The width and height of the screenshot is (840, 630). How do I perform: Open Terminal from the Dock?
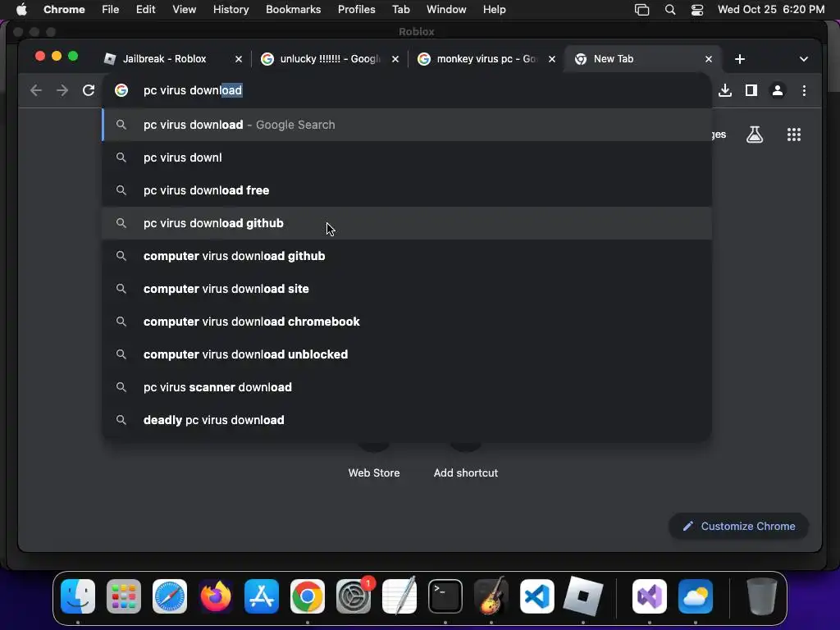pyautogui.click(x=445, y=596)
